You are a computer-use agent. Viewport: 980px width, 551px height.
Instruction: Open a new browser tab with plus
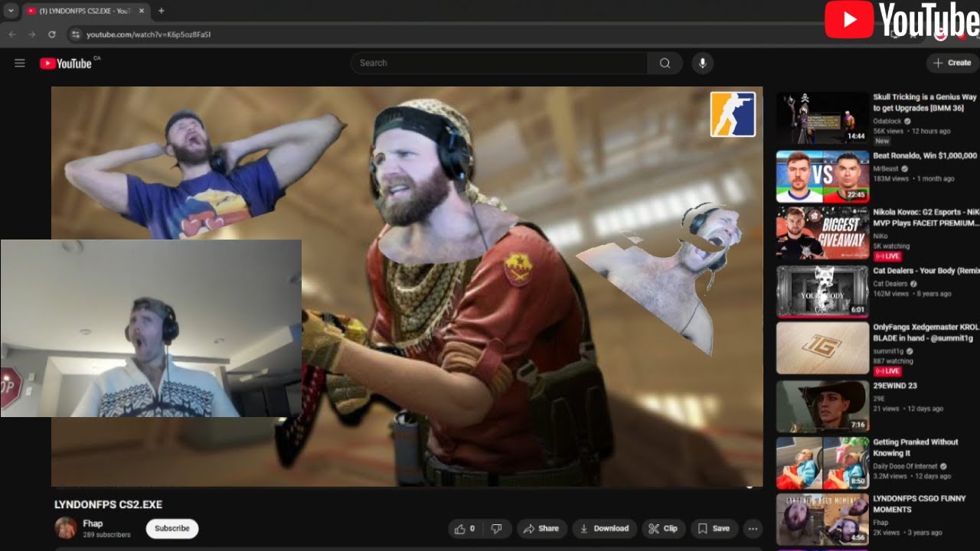[161, 11]
